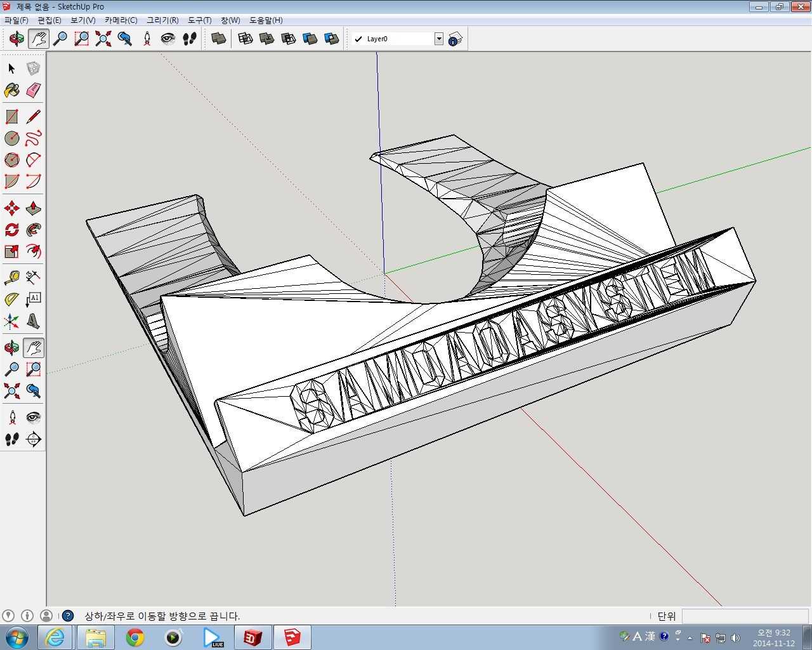Click the Layer0 name in the layer box
The width and height of the screenshot is (812, 650).
(377, 39)
